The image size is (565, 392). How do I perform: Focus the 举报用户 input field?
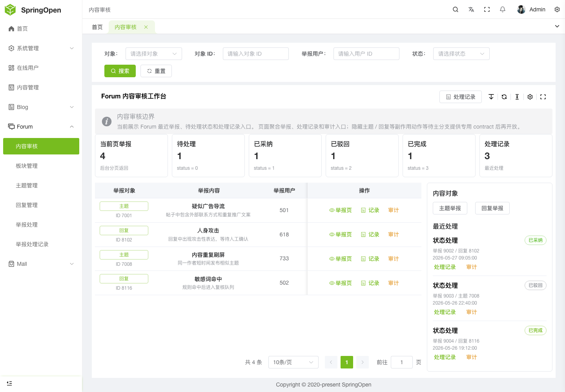[366, 54]
